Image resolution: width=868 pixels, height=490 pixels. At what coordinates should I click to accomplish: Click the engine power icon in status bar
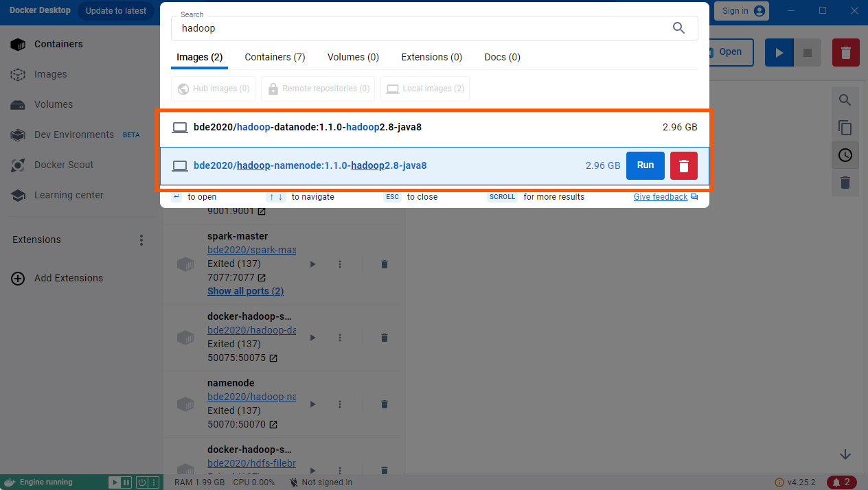pos(141,482)
